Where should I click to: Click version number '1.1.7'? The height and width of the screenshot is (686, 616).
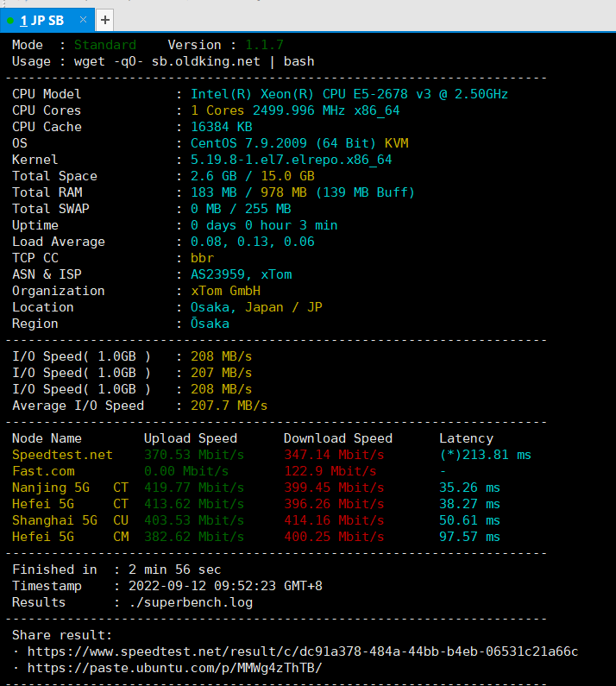(264, 45)
